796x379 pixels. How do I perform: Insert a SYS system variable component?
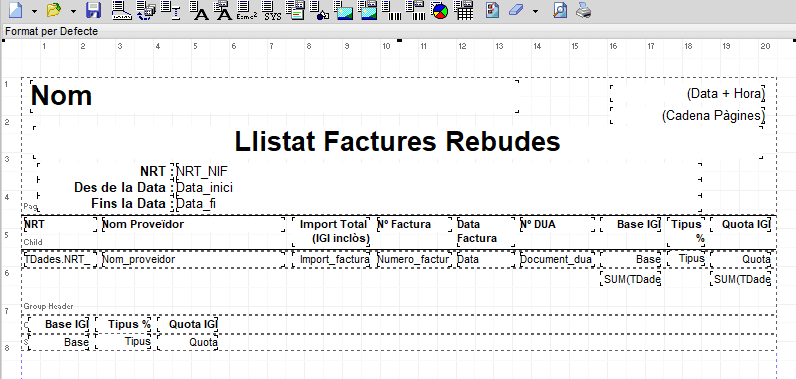[x=273, y=10]
